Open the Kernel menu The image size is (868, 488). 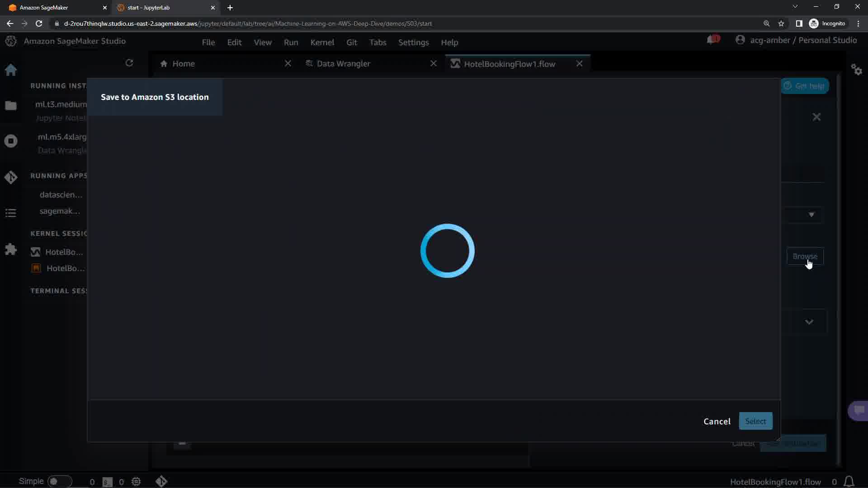coord(322,42)
